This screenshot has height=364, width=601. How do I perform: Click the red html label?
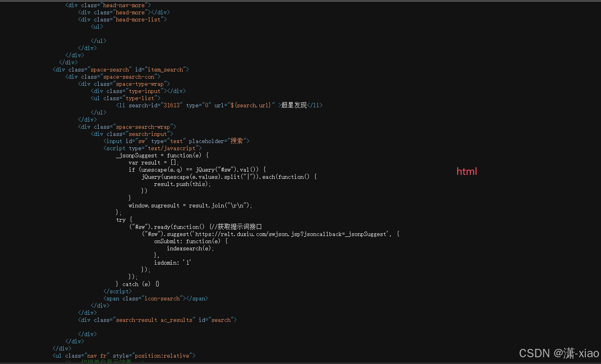pyautogui.click(x=467, y=171)
